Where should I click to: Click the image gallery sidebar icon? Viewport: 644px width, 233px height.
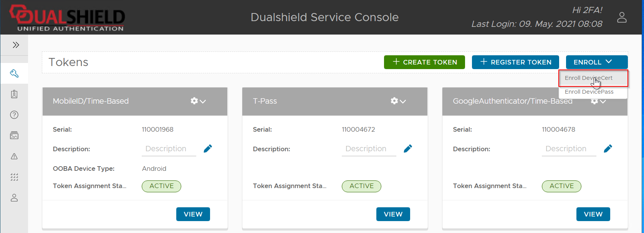pos(14,136)
